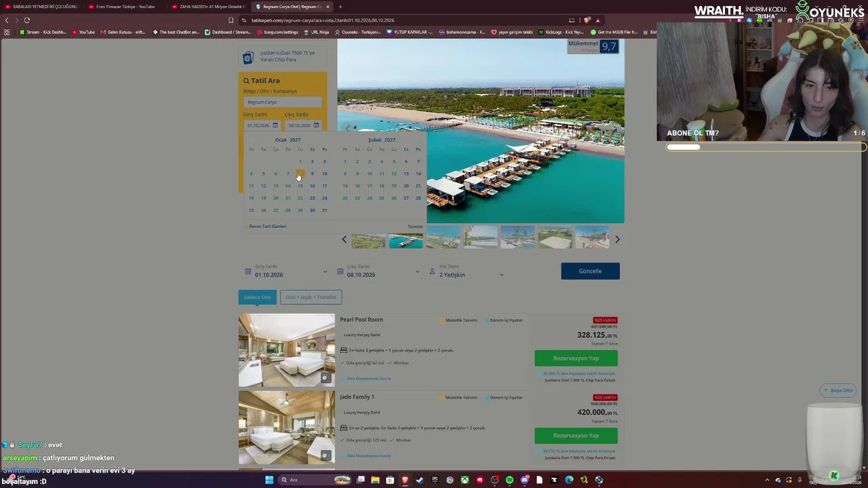Screen dimensions: 868x488
Task: Open the bookmarks apps grid icon
Action: point(7,32)
